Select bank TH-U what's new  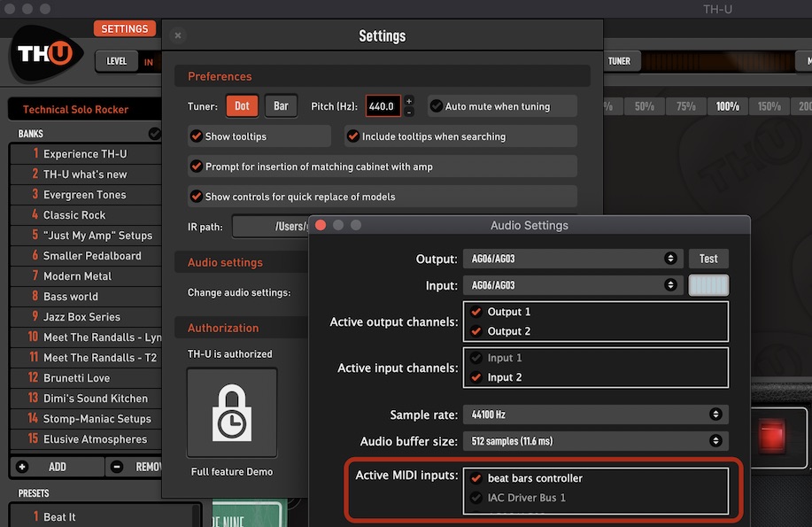pos(86,174)
